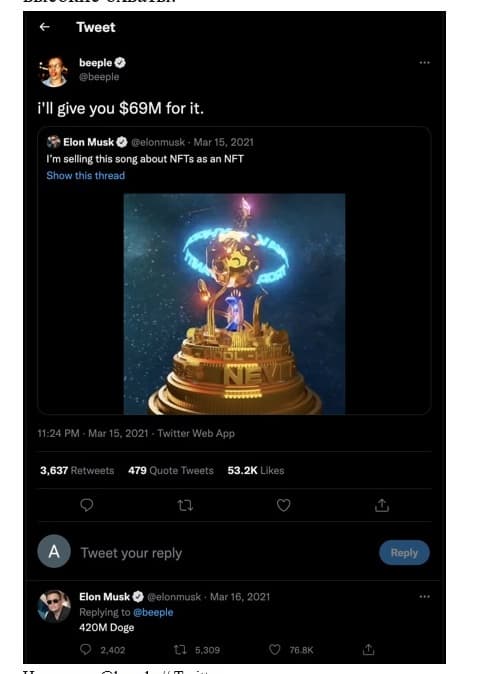Share the 420M Doge reply

point(368,649)
